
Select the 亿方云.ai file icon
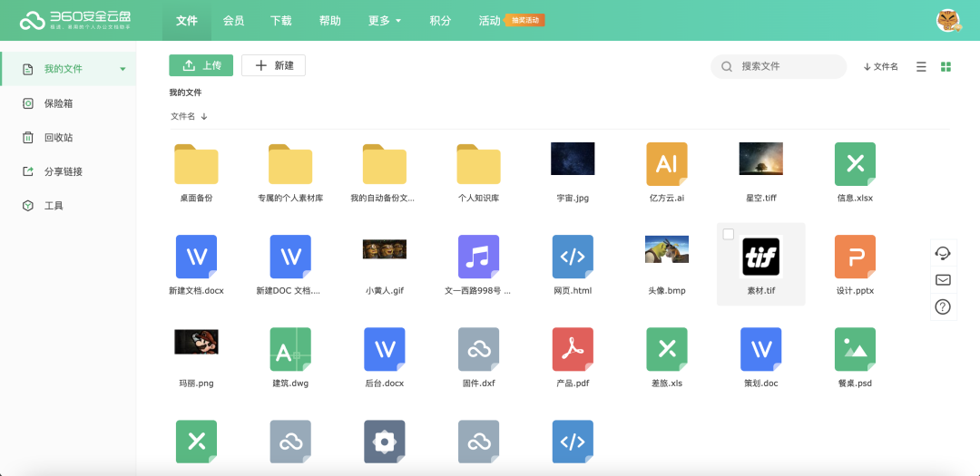click(x=667, y=164)
